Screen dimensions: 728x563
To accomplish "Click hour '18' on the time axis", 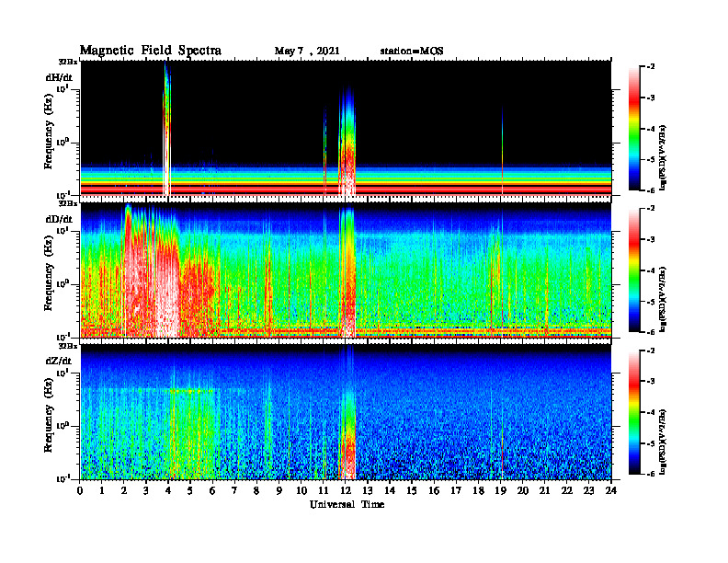I will coord(478,490).
